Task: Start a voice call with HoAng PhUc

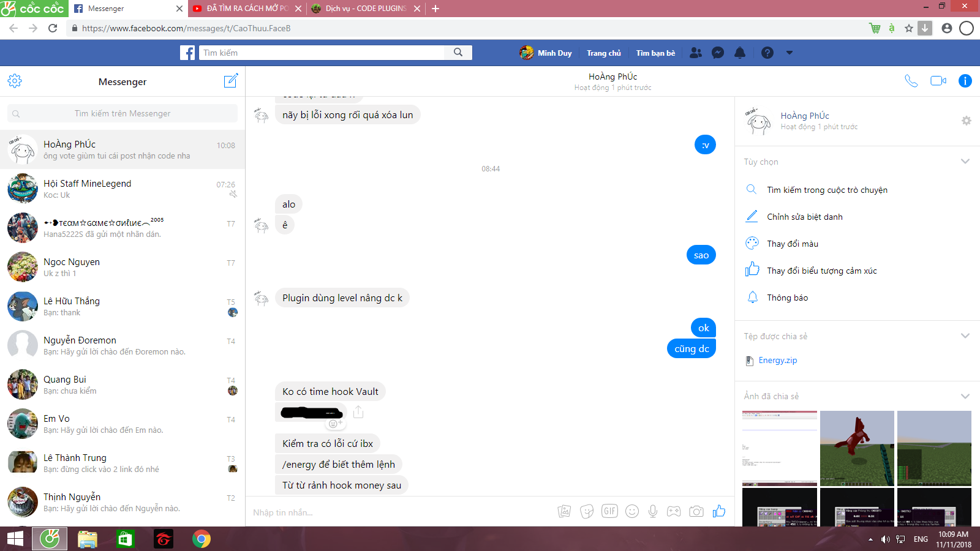Action: [x=911, y=81]
